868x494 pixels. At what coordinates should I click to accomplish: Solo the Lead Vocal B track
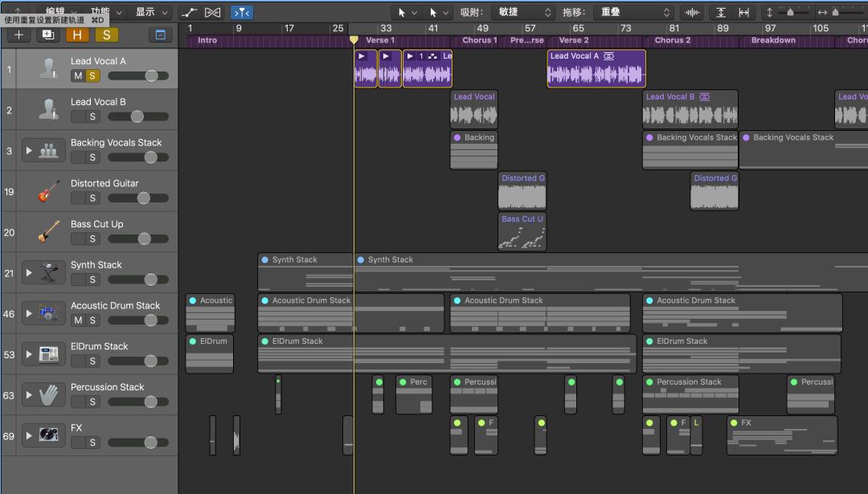coord(92,116)
